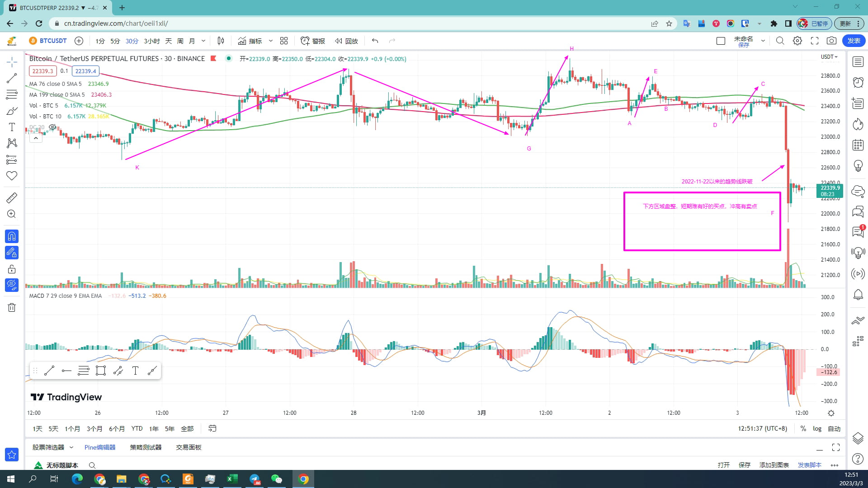Image resolution: width=868 pixels, height=488 pixels.
Task: Take a chart snapshot with camera icon
Action: point(831,41)
